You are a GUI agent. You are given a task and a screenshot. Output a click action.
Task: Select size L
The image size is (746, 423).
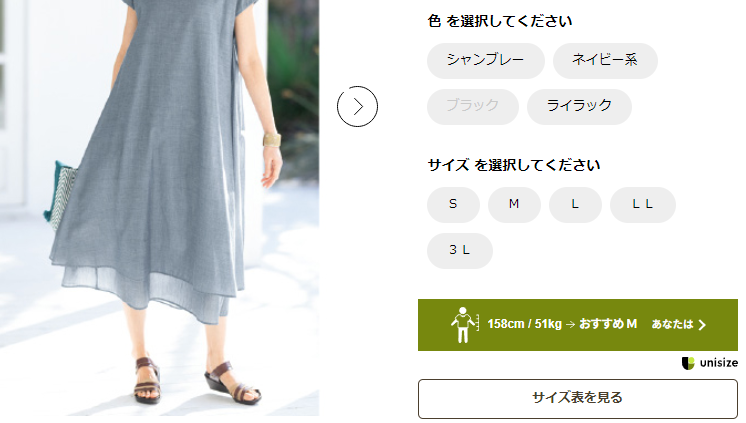tap(575, 205)
